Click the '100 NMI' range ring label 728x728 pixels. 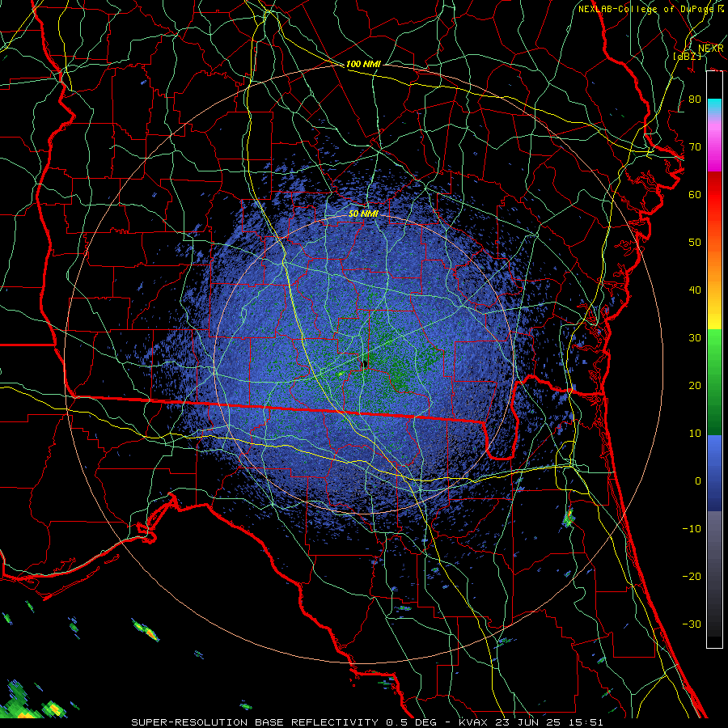[x=363, y=64]
